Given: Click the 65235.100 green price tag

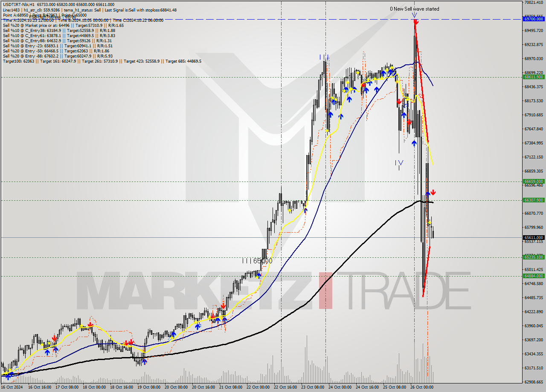Looking at the screenshot, I should [x=534, y=257].
